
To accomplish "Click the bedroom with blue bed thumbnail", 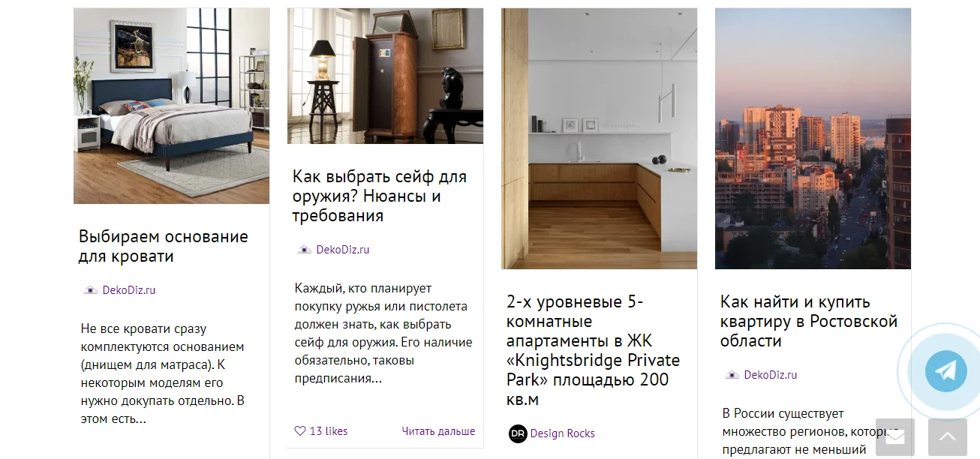I will pyautogui.click(x=171, y=106).
